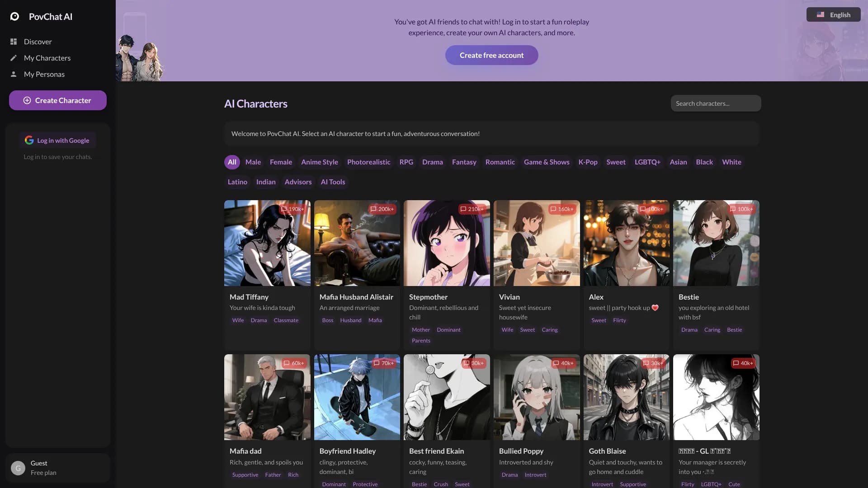Viewport: 868px width, 488px height.
Task: Click the Goth Blaise title
Action: pos(607,451)
